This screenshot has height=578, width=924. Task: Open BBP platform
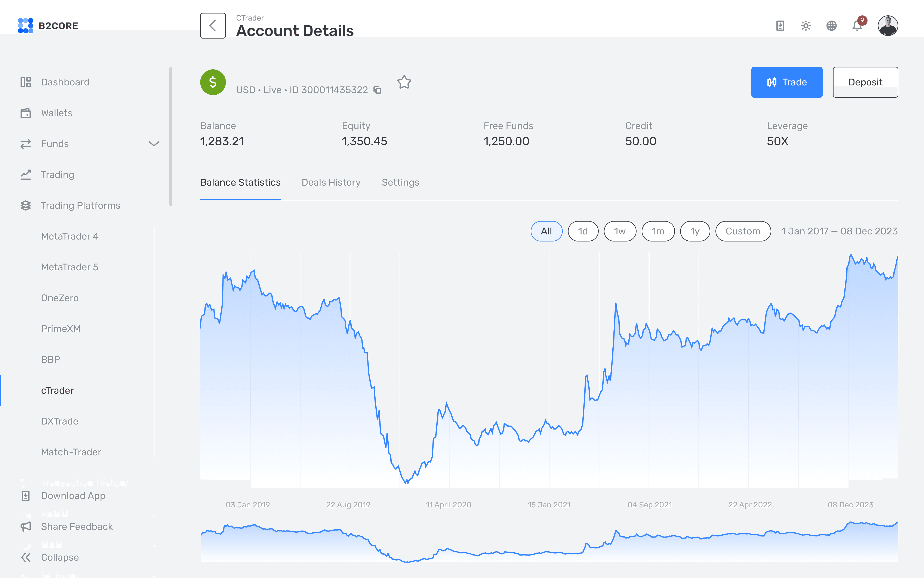50,360
